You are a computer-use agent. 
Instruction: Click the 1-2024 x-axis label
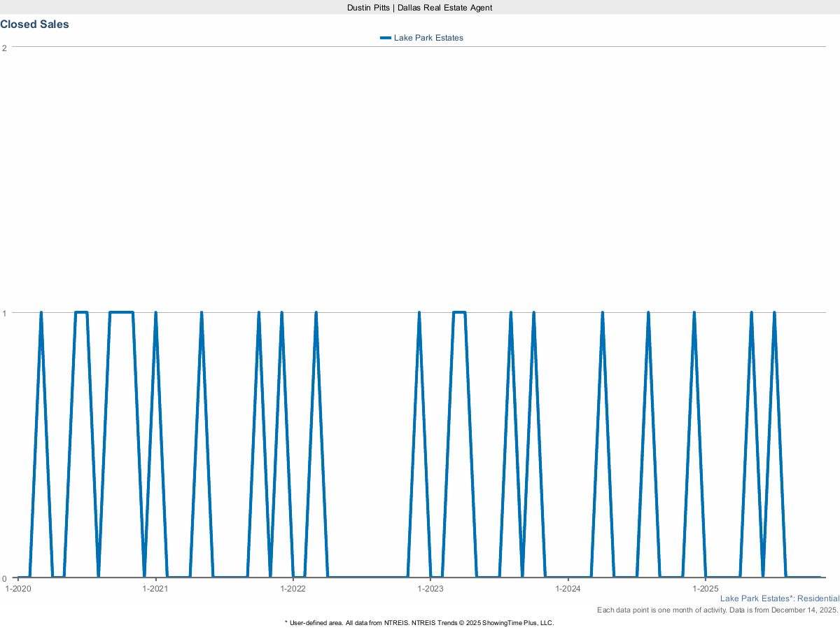(x=568, y=589)
